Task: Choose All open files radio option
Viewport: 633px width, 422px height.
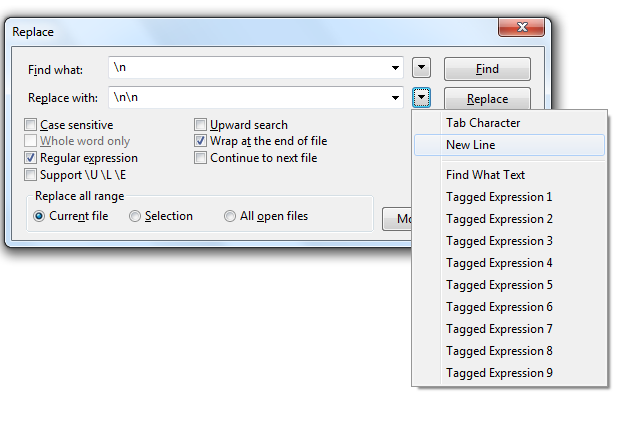Action: click(230, 216)
